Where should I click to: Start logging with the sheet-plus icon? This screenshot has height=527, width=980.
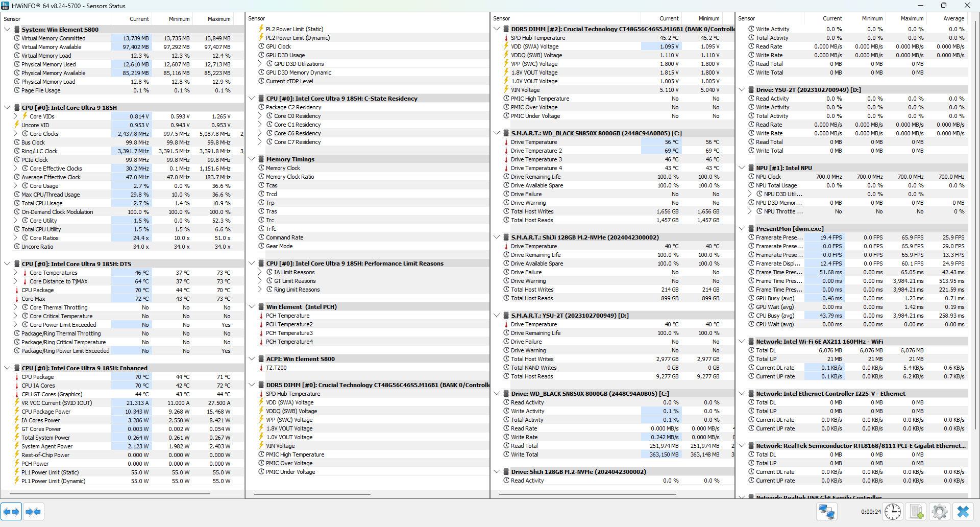coord(917,511)
